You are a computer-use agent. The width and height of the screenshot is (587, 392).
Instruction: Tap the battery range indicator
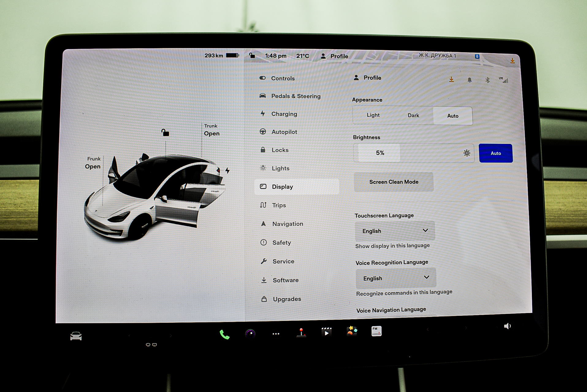point(222,55)
